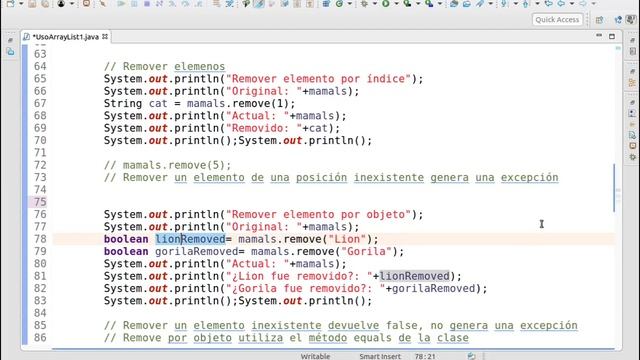Click the Save All toolbar icon
Screen dimensions: 640x360
[x=45, y=4]
